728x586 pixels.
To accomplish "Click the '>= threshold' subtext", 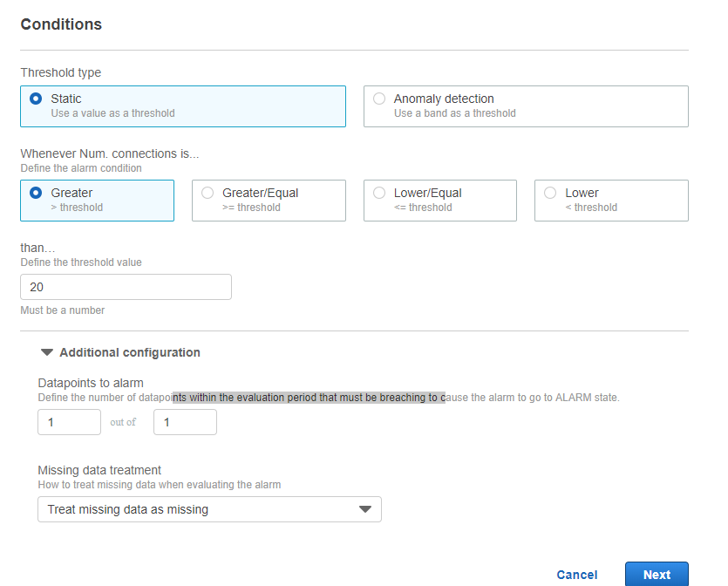I will point(251,208).
